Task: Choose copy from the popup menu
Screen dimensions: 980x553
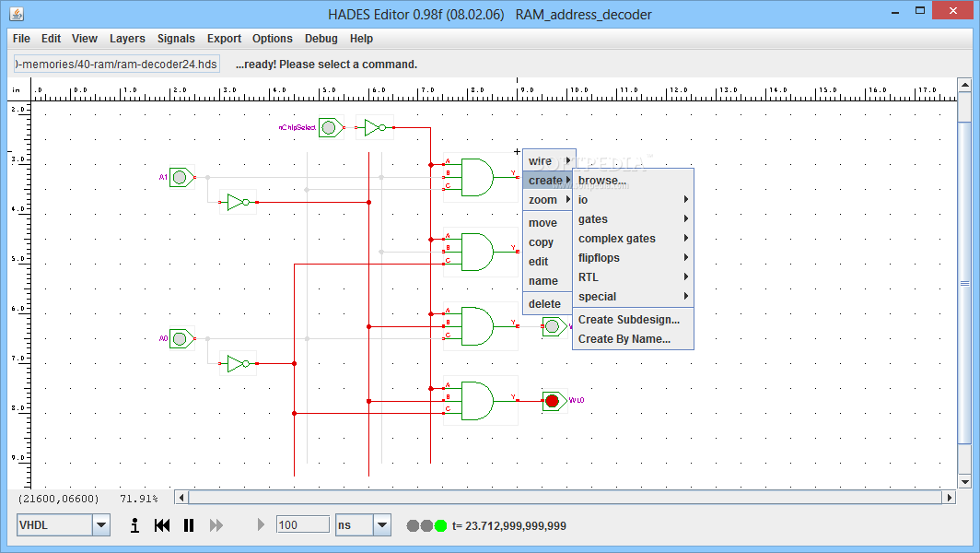Action: click(548, 242)
